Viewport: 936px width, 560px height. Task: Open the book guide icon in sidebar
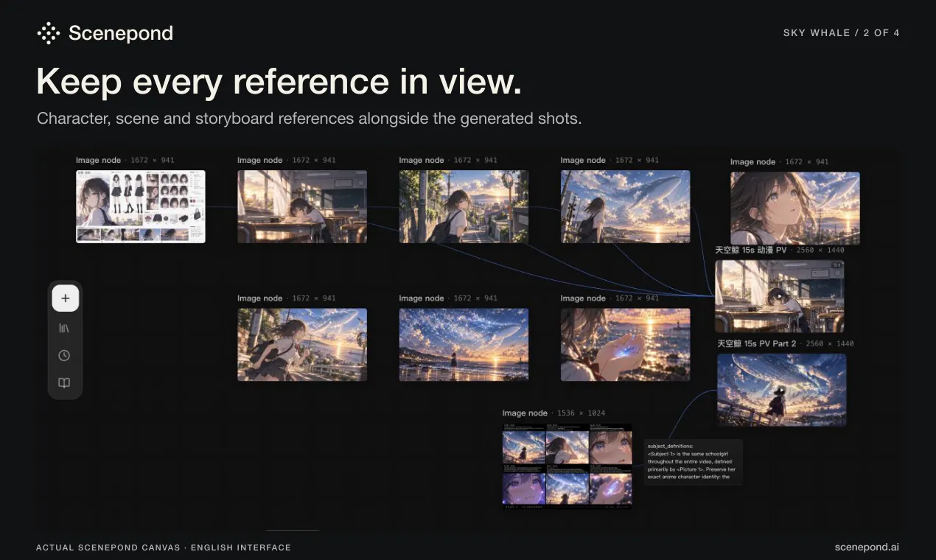(65, 384)
